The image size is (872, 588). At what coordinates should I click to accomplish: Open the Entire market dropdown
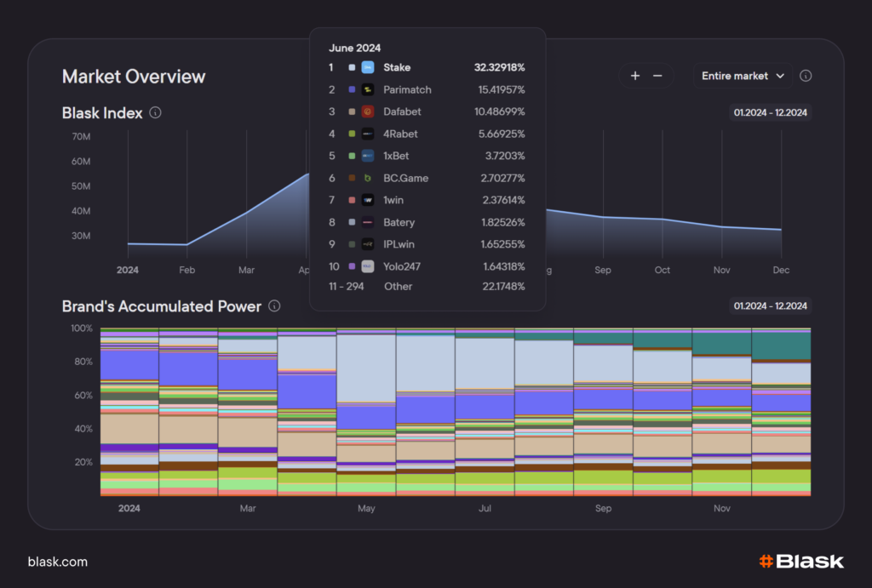click(743, 76)
